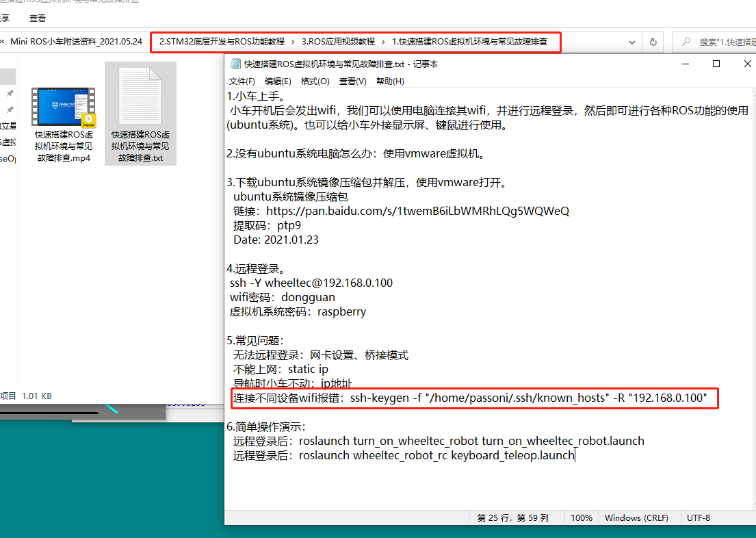
Task: Click the 2.没有ubuntu系统电脑怎么办 line
Action: pyautogui.click(x=356, y=154)
